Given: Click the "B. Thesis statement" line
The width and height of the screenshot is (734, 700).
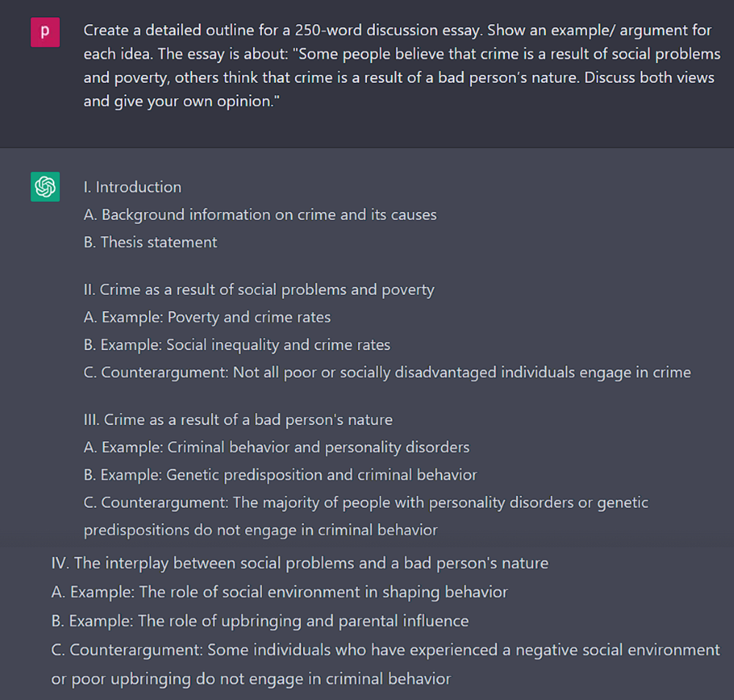Looking at the screenshot, I should [150, 242].
